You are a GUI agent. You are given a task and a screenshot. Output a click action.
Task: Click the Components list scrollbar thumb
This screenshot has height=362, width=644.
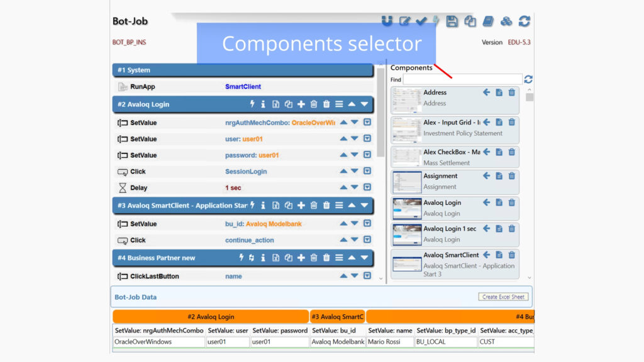tap(530, 97)
